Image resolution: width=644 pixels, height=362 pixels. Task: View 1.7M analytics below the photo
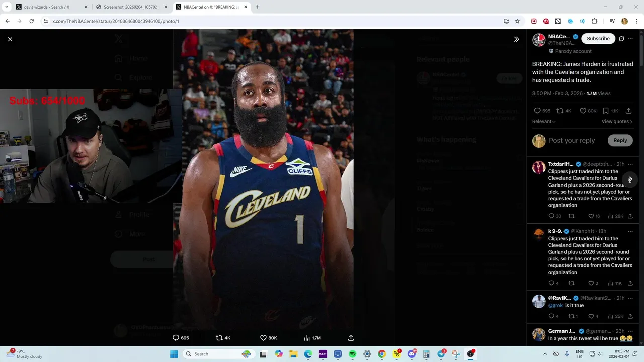point(312,338)
